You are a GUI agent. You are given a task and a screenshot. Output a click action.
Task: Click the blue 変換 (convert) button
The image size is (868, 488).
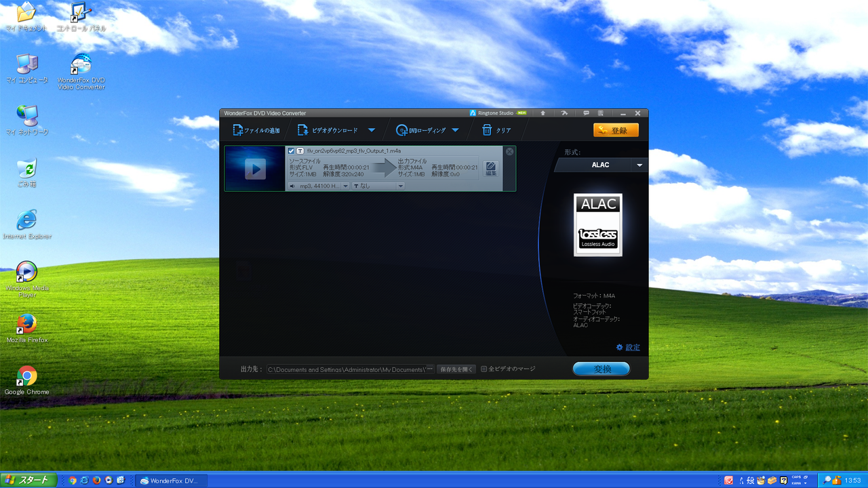click(601, 369)
